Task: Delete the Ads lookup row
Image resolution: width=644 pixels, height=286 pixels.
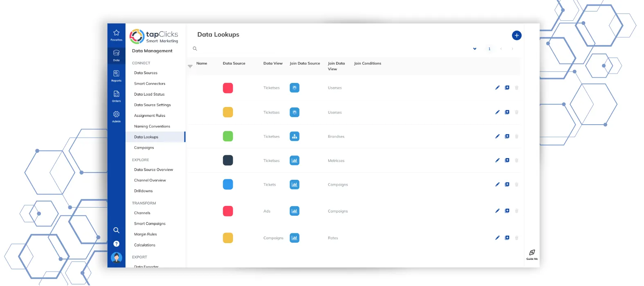Action: 516,211
